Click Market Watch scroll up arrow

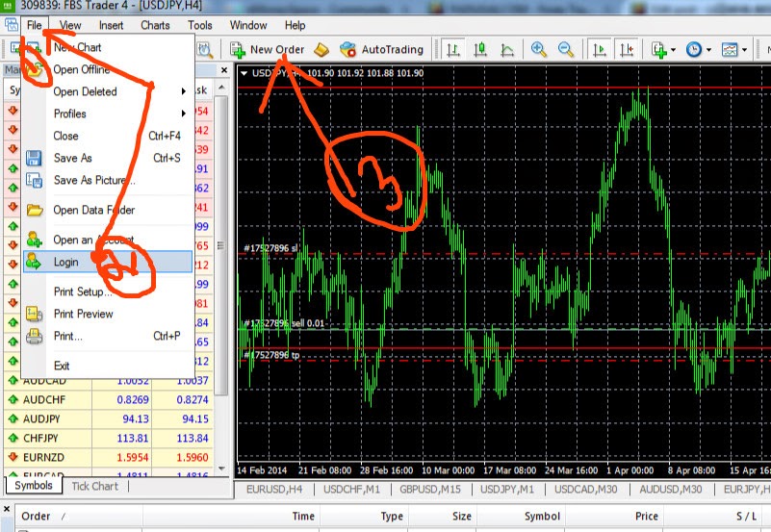pos(221,88)
